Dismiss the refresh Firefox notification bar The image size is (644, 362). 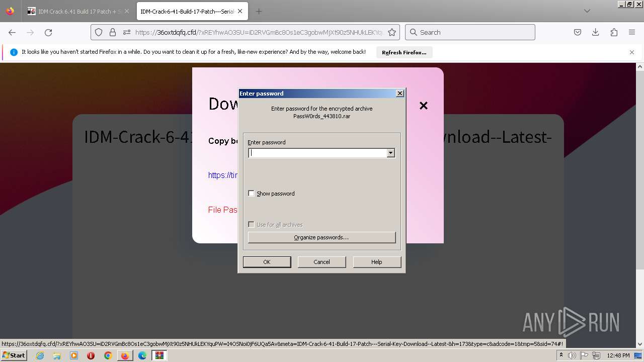pyautogui.click(x=632, y=52)
